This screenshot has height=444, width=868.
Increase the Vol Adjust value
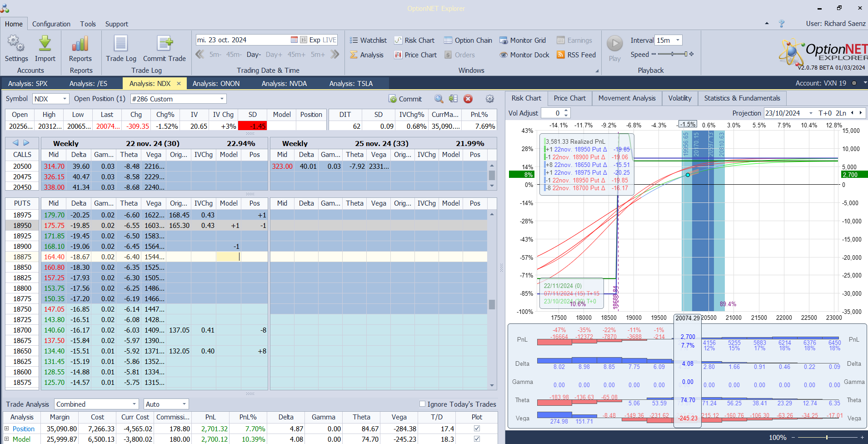(566, 111)
